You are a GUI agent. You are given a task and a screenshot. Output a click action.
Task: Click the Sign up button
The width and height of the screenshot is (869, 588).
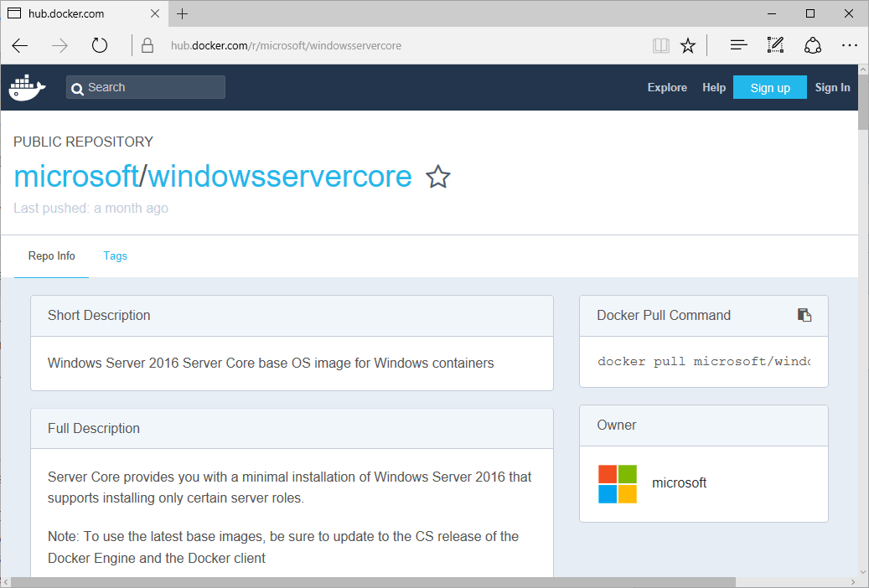tap(770, 88)
